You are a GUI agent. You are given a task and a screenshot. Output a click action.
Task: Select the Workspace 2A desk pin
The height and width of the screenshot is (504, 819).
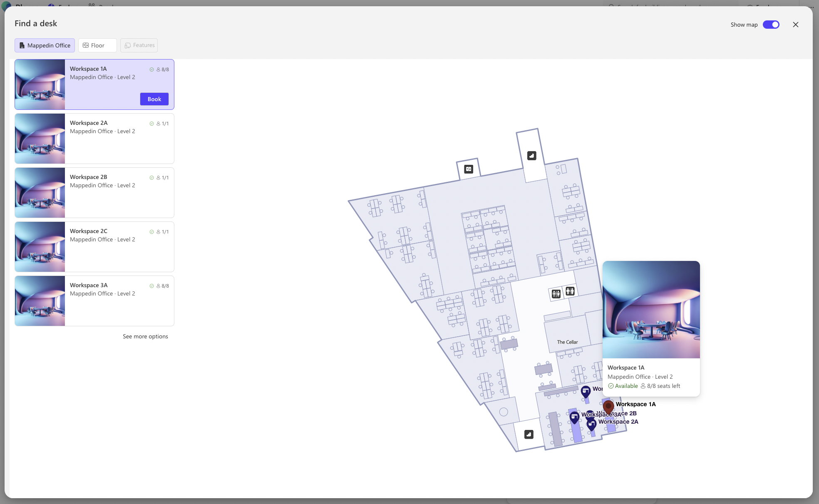point(591,424)
